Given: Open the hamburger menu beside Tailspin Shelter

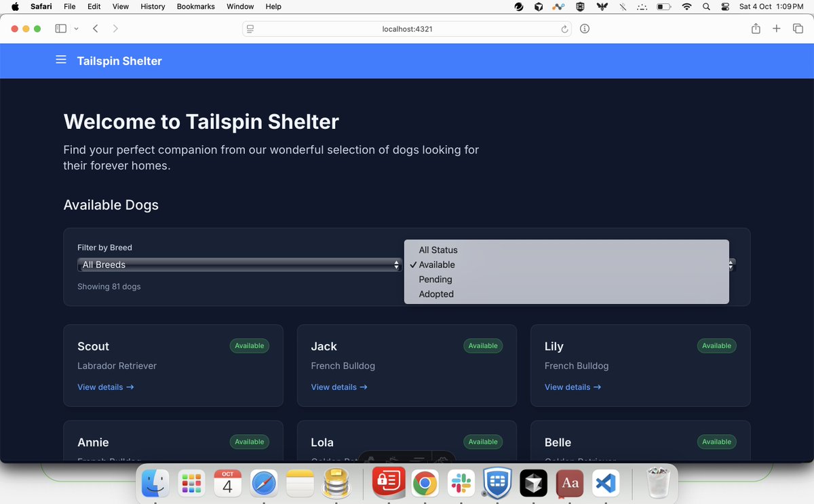Looking at the screenshot, I should tap(61, 60).
